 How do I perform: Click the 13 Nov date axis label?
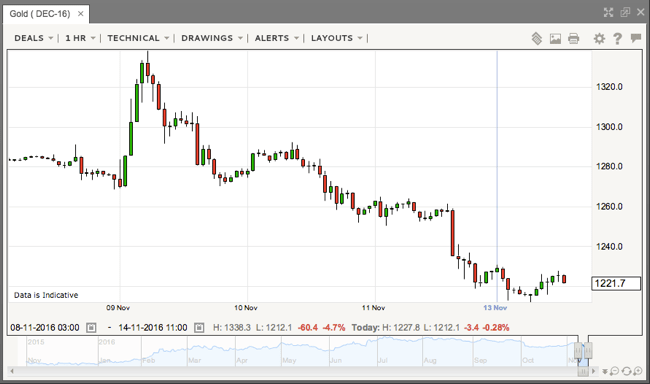tap(495, 308)
